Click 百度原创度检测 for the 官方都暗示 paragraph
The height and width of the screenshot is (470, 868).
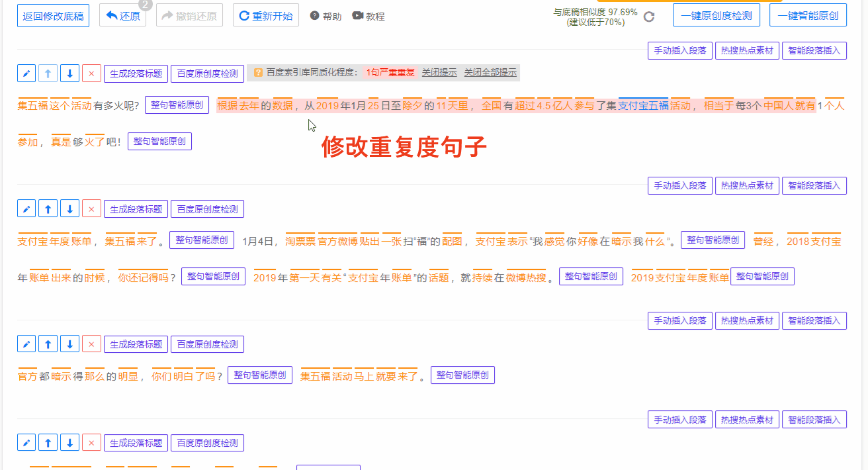(207, 344)
